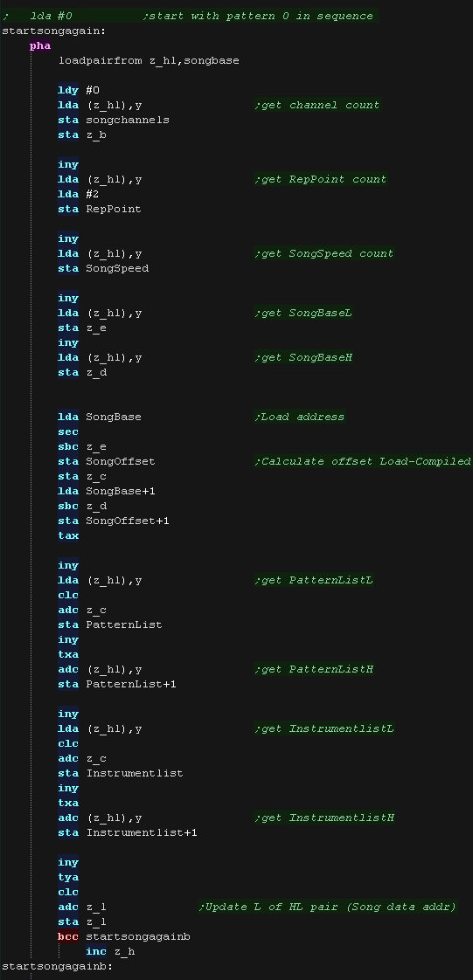Screen dimensions: 473x980
Task: Click the pha instruction
Action: [x=40, y=45]
